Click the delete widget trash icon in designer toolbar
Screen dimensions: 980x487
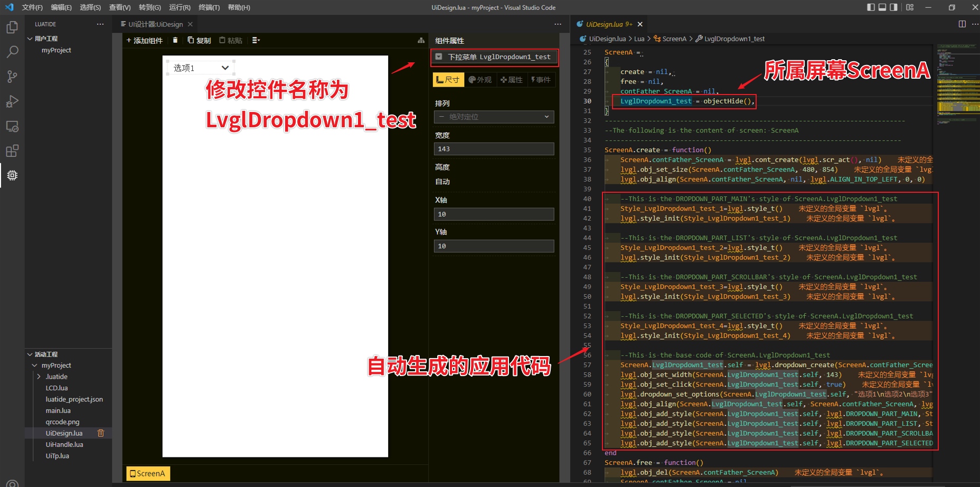(x=175, y=40)
